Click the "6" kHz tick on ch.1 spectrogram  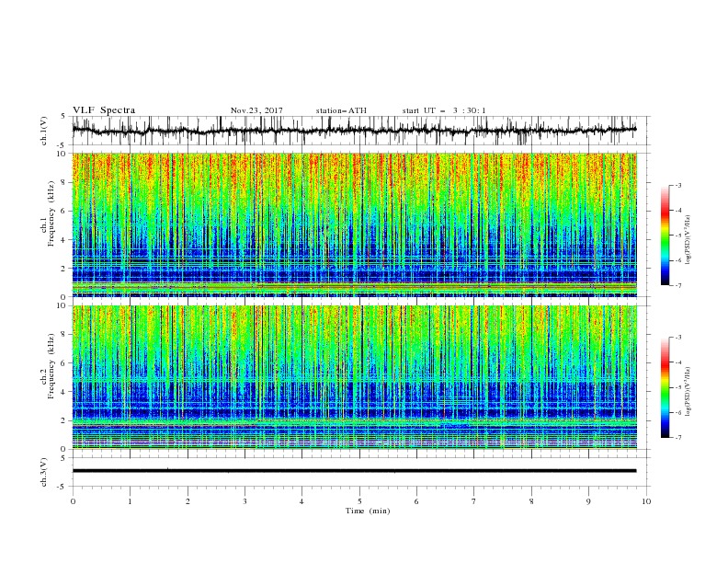64,211
